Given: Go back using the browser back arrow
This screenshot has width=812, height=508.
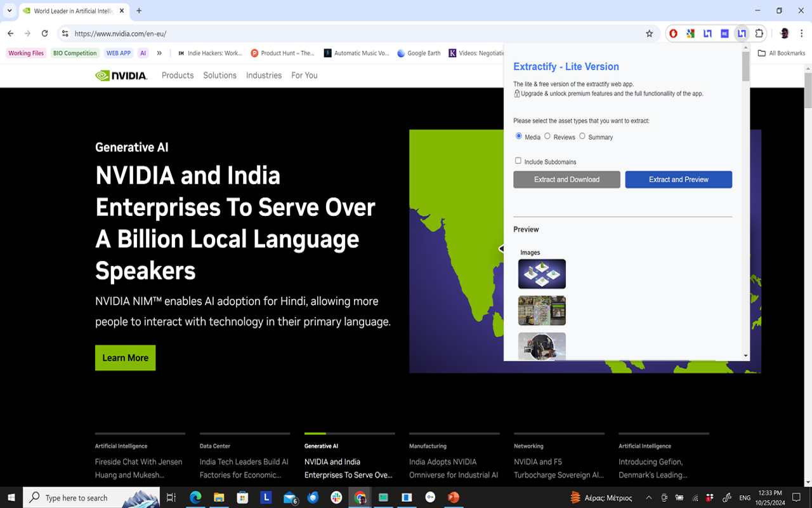Looking at the screenshot, I should 11,34.
